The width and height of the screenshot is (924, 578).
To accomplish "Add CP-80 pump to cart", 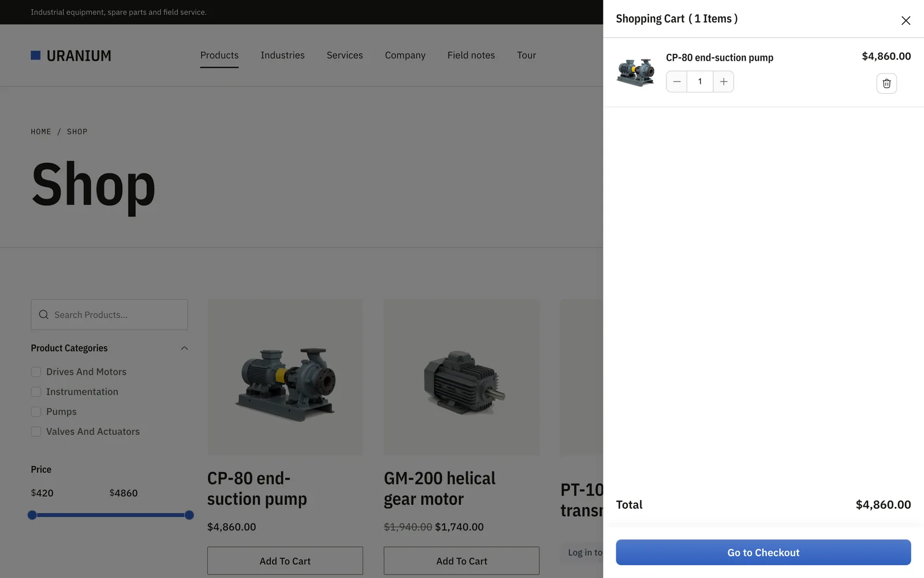I will [285, 561].
